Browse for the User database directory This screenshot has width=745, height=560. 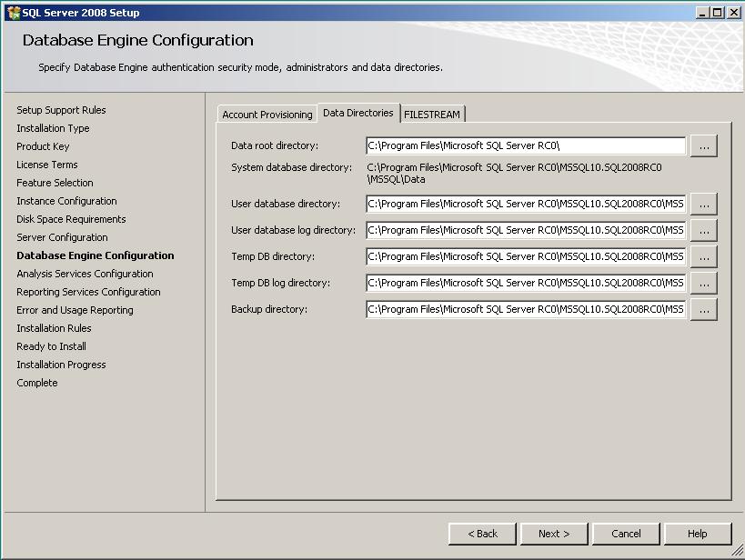pyautogui.click(x=704, y=204)
